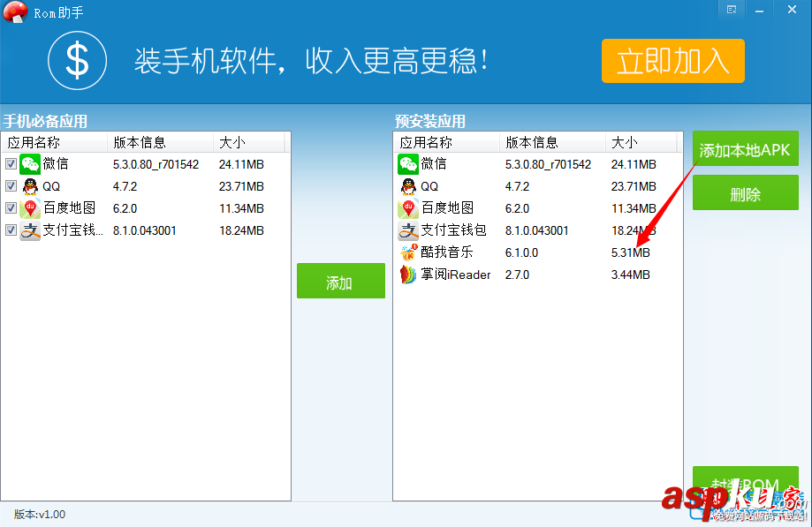
Task: Click the 立即加入 orange button
Action: (672, 61)
